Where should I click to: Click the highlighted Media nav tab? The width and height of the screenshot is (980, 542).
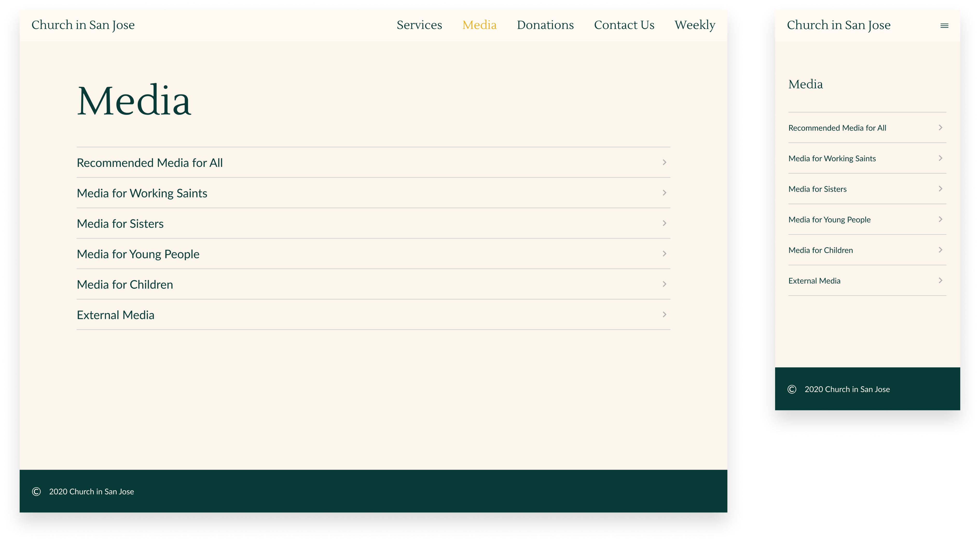pos(479,25)
